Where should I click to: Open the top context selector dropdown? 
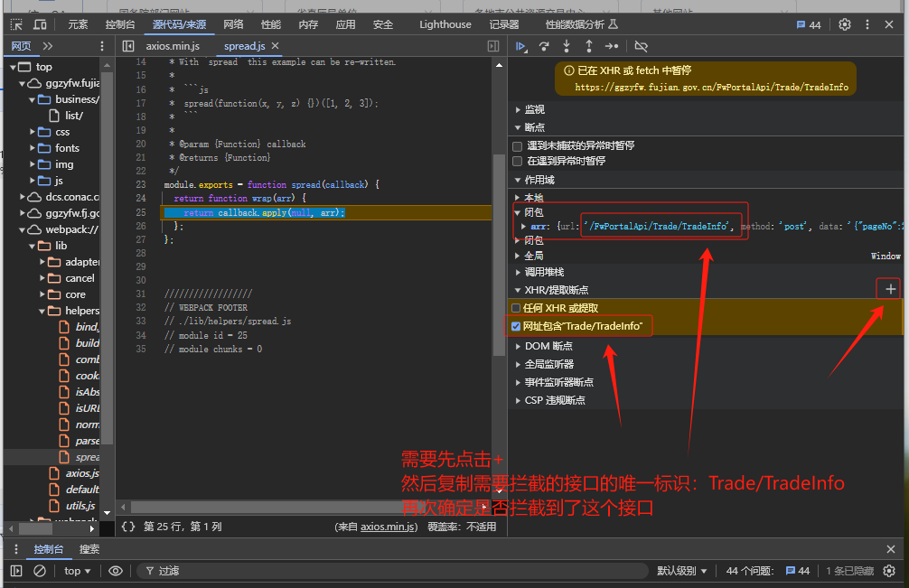coord(77,571)
